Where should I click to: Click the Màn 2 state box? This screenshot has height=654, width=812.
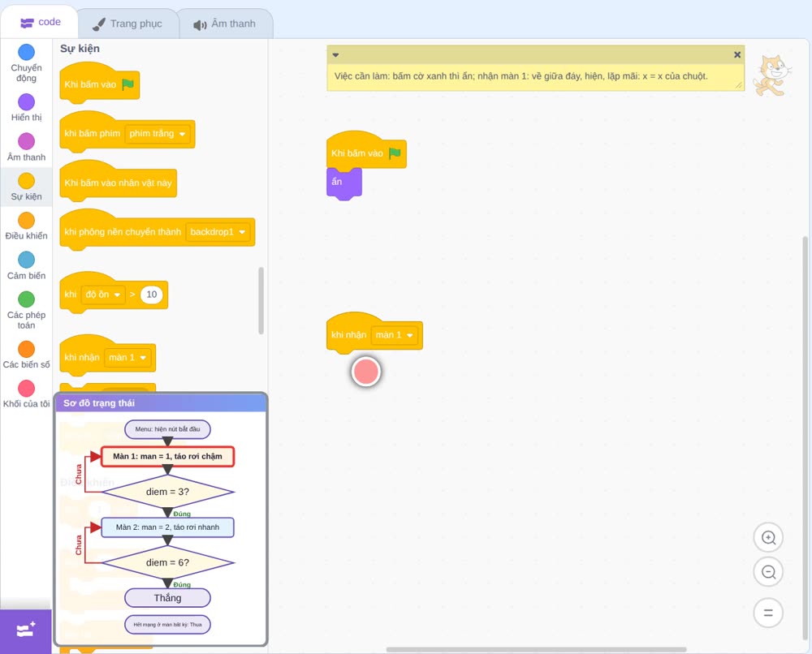pyautogui.click(x=167, y=527)
